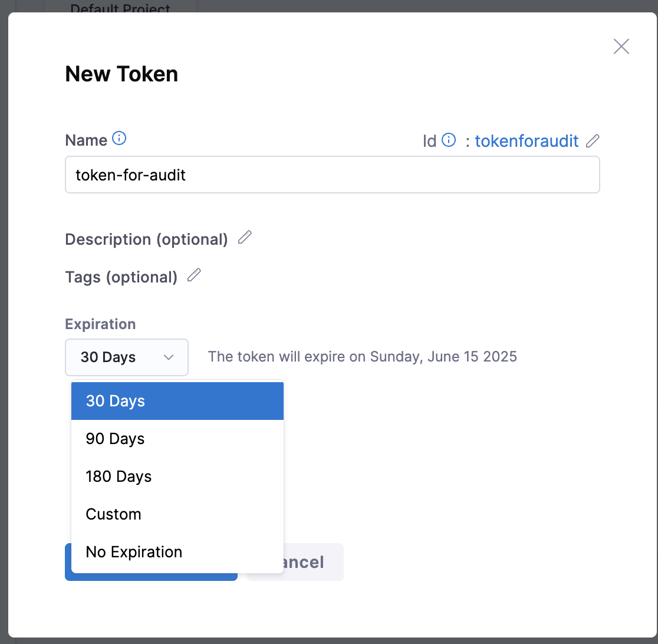Click the New Token dialog heading
This screenshot has height=644, width=658.
(x=121, y=74)
